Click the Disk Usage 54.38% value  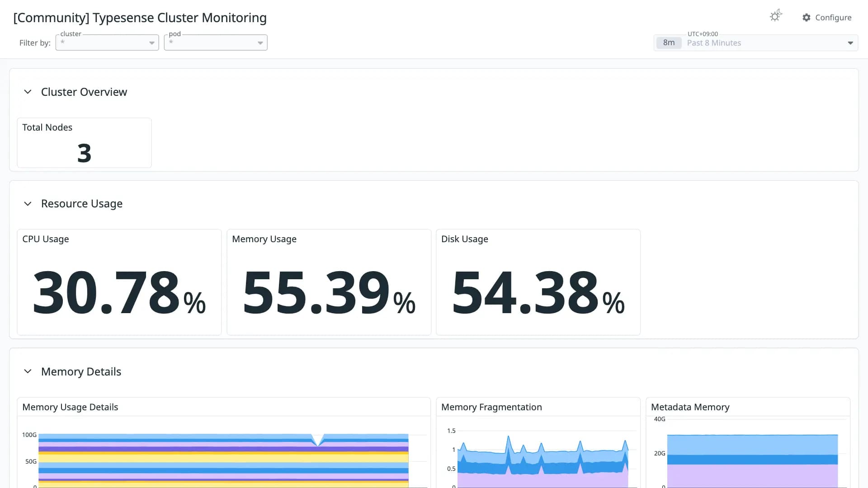click(x=538, y=292)
